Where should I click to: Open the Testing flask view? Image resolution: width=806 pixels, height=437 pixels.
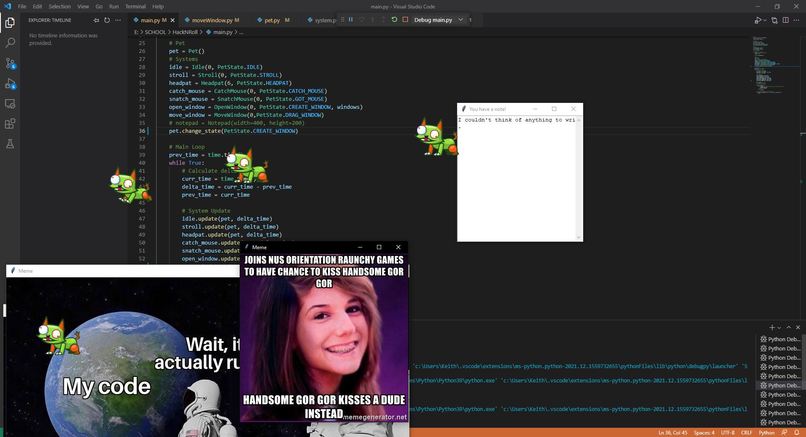pyautogui.click(x=10, y=144)
